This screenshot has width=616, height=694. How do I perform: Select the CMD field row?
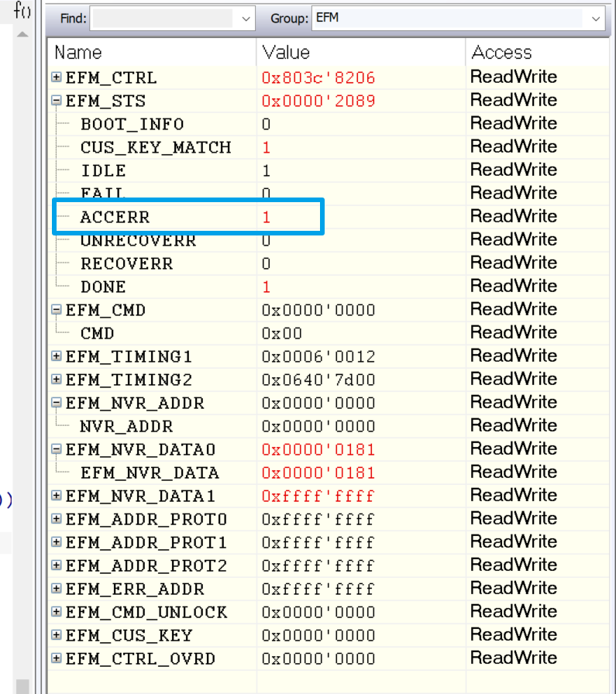[x=329, y=333]
